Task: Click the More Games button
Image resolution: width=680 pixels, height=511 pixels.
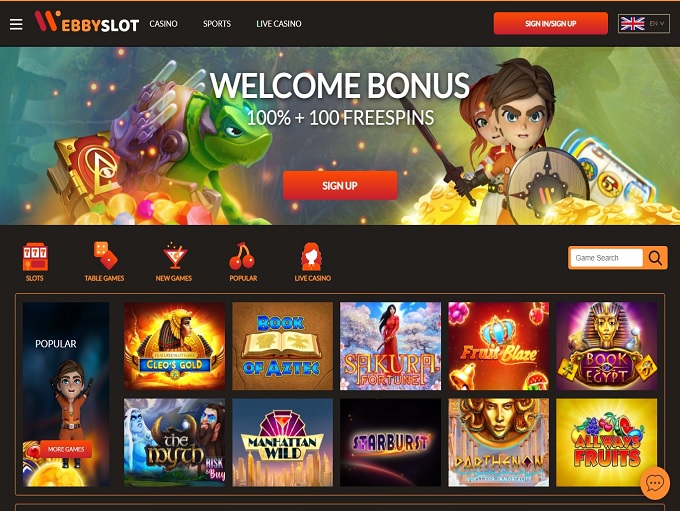Action: [x=66, y=449]
